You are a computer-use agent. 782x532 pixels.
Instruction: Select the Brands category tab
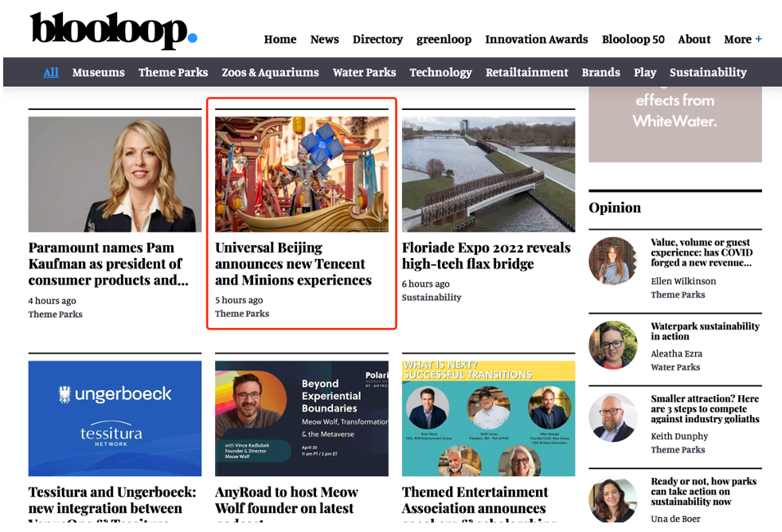tap(600, 72)
